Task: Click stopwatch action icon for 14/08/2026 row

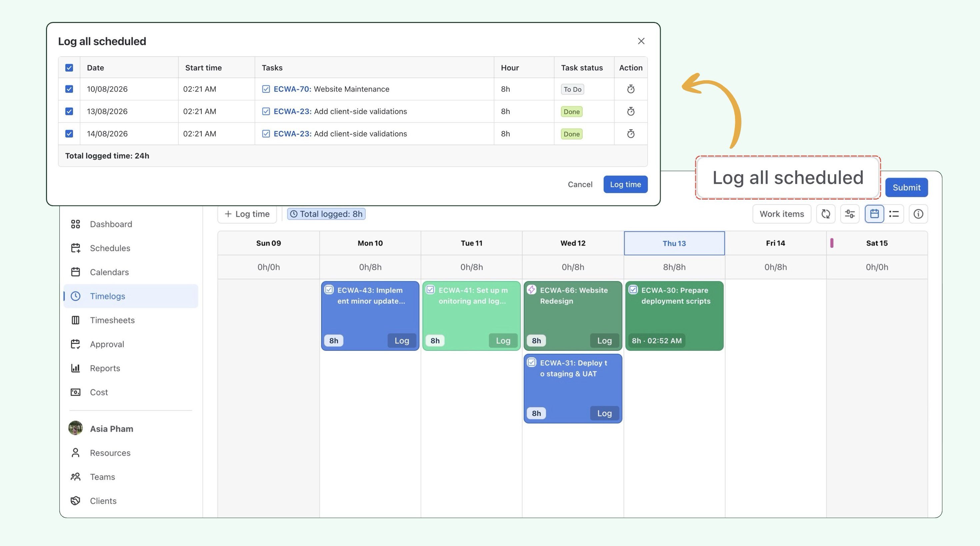Action: click(631, 134)
